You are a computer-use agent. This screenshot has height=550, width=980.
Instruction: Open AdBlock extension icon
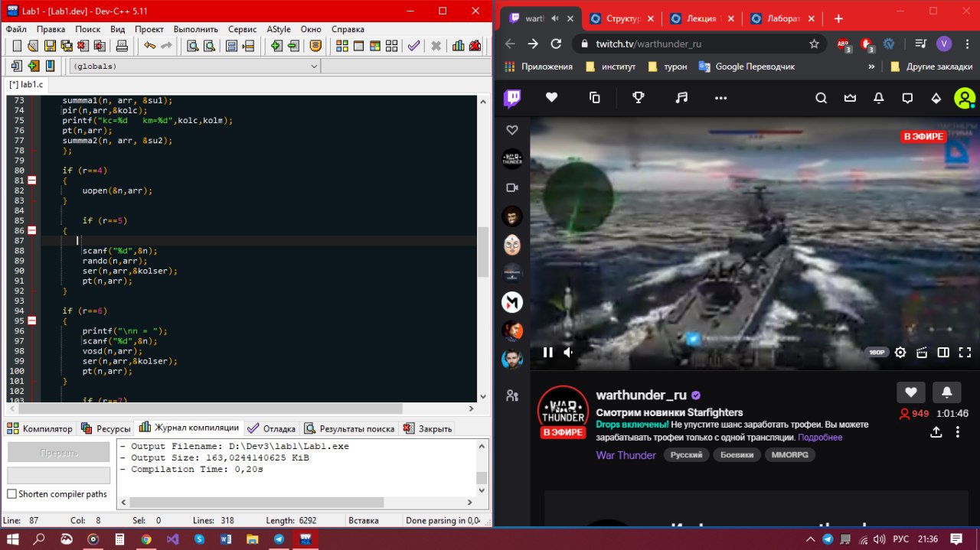point(844,44)
